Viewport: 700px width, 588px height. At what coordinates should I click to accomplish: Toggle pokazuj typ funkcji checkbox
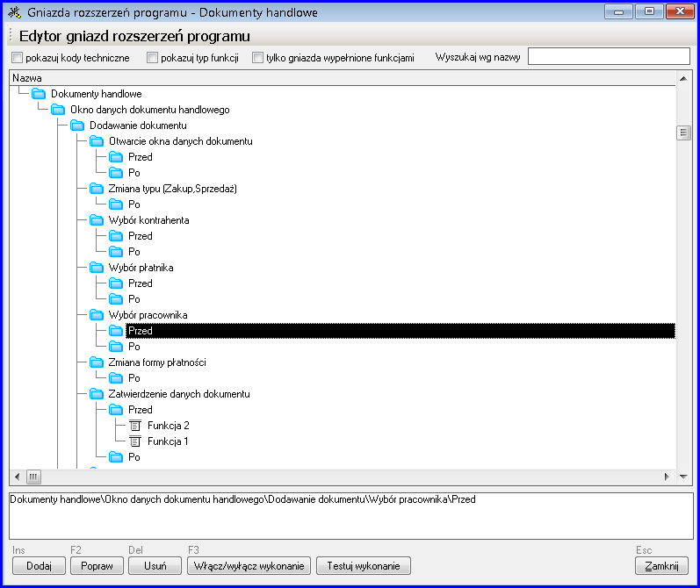point(152,58)
